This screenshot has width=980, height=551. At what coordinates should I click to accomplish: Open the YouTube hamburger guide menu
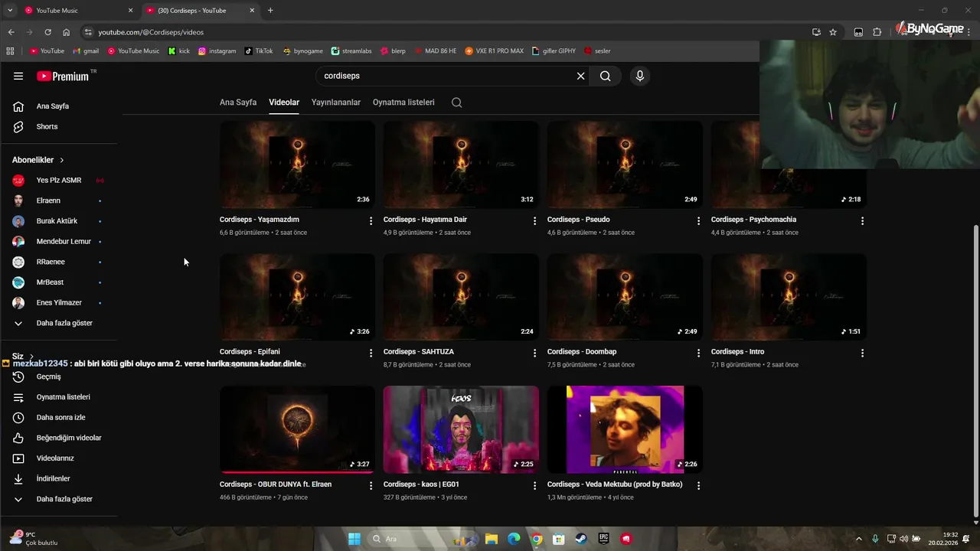(18, 76)
